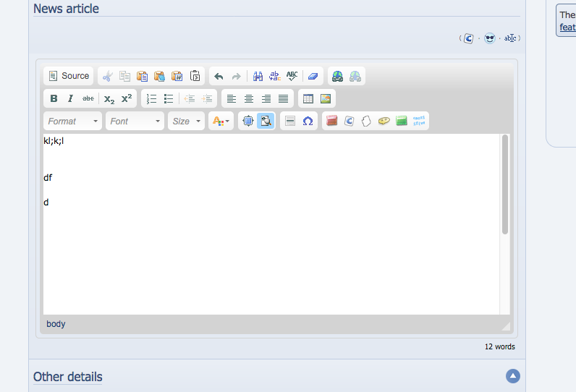Click the green box icon
The width and height of the screenshot is (576, 392).
tap(401, 121)
